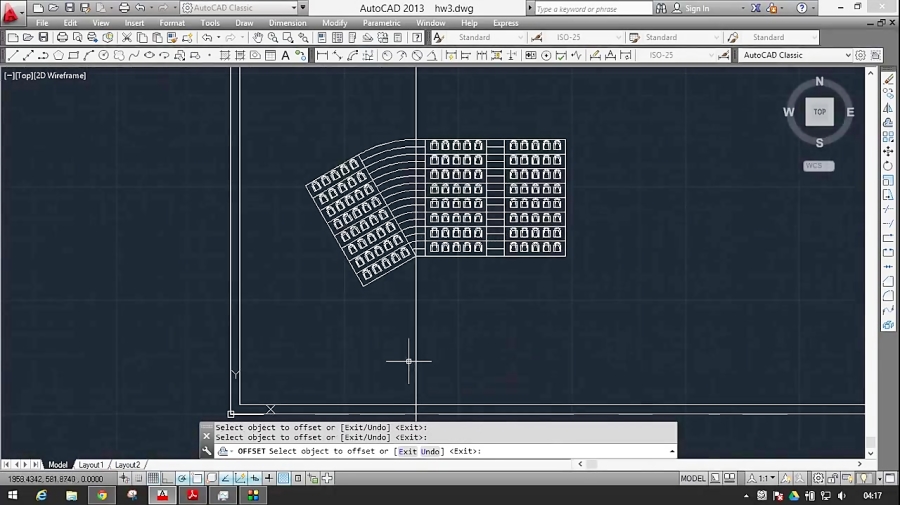900x505 pixels.
Task: Open Adobe Acrobat from the taskbar
Action: [x=192, y=495]
